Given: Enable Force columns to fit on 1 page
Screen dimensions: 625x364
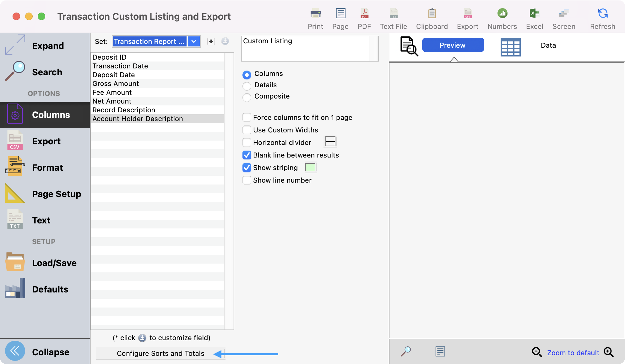Looking at the screenshot, I should pyautogui.click(x=247, y=117).
